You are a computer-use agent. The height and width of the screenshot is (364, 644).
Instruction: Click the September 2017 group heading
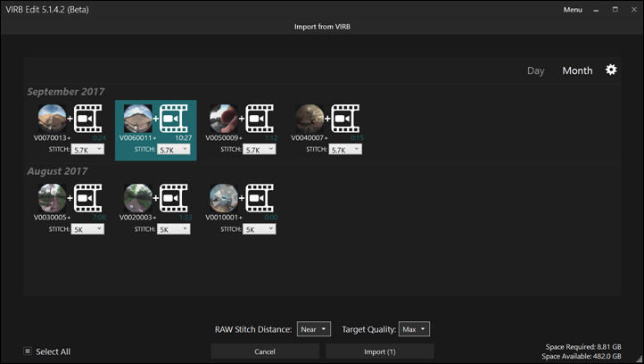coord(66,92)
